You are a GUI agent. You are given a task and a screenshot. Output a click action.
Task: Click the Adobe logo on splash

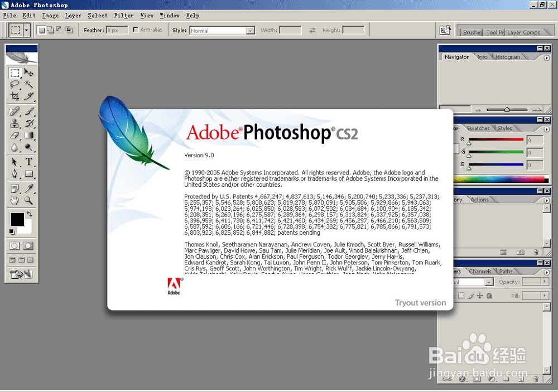[x=174, y=287]
